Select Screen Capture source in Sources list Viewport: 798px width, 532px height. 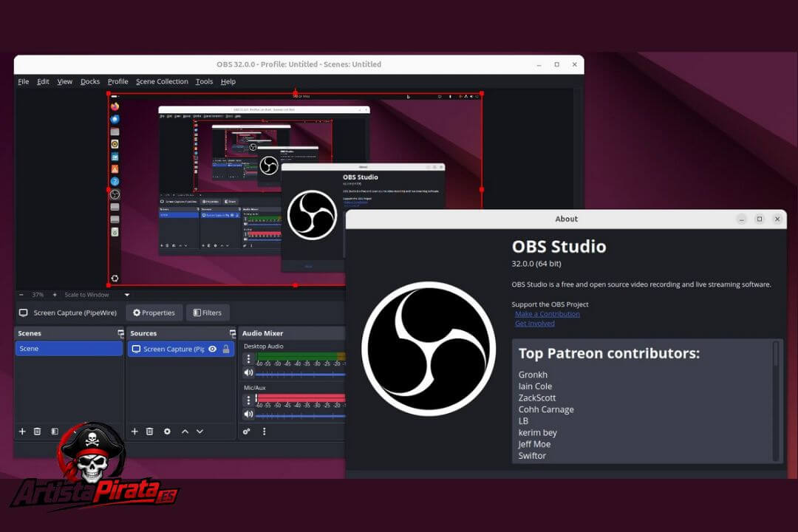click(x=181, y=349)
